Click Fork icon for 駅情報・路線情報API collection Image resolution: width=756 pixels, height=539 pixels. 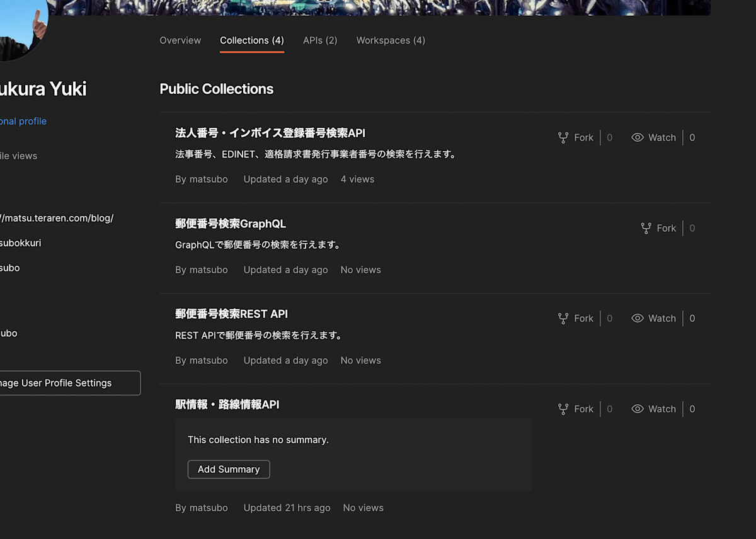(x=563, y=409)
